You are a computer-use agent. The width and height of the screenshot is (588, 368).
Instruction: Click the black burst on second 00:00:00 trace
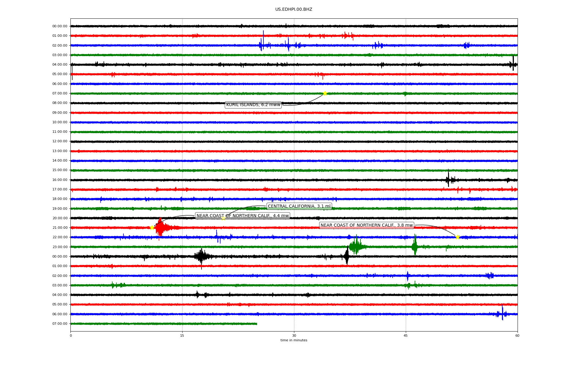tap(201, 256)
